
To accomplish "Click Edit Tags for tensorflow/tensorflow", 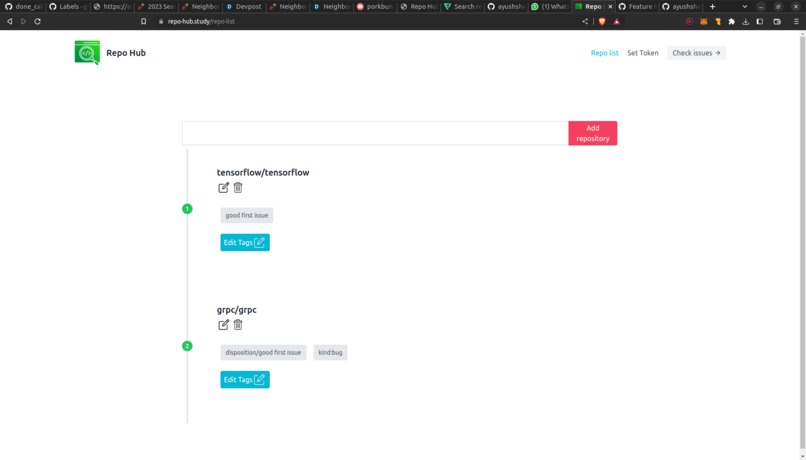I will (245, 243).
